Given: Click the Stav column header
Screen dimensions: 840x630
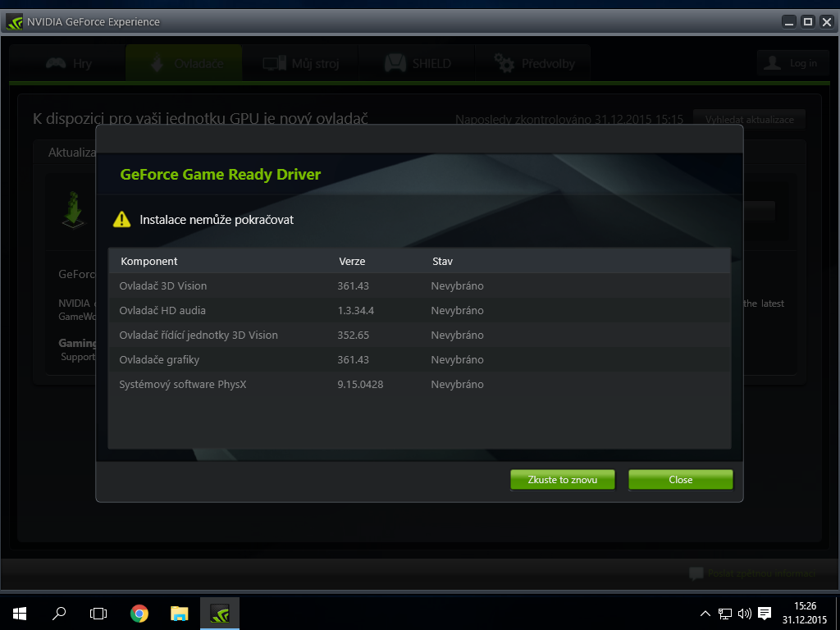Looking at the screenshot, I should click(x=442, y=262).
